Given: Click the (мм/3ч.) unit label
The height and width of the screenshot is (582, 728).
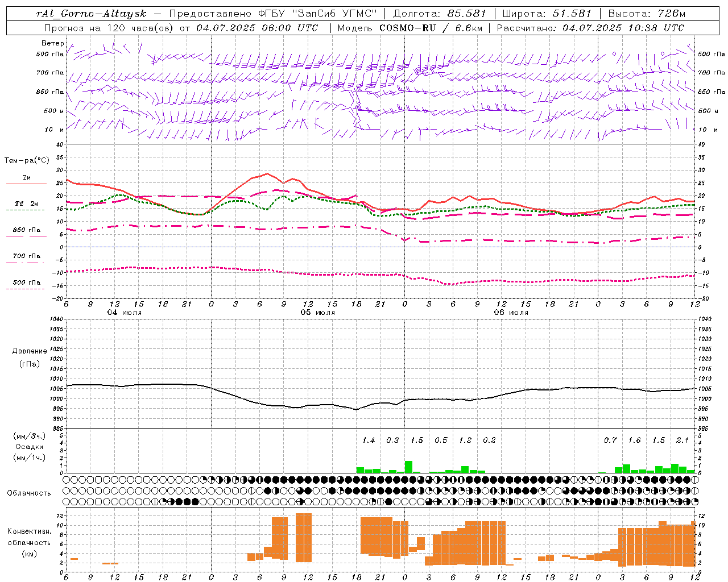Looking at the screenshot, I should (x=30, y=436).
